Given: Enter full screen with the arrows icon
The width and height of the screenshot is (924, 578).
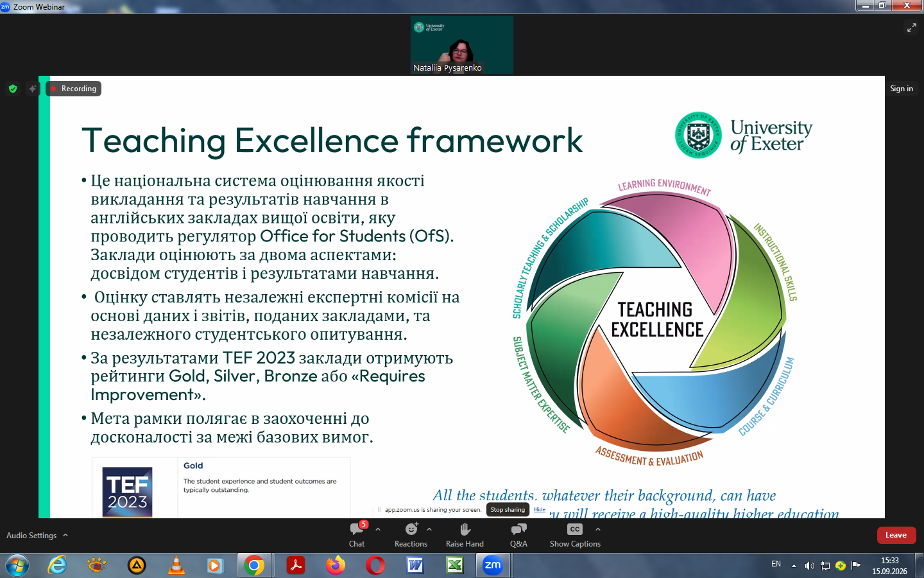Looking at the screenshot, I should [911, 27].
